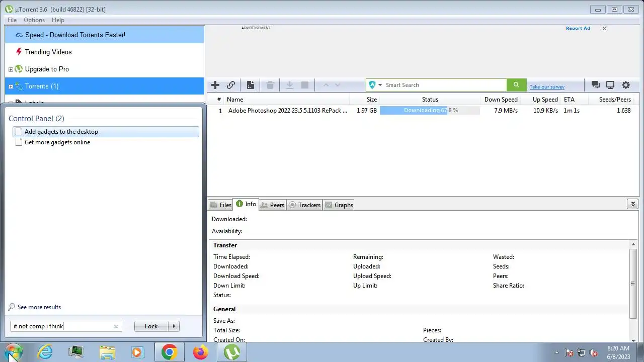
Task: Click See more results
Action: (x=39, y=307)
